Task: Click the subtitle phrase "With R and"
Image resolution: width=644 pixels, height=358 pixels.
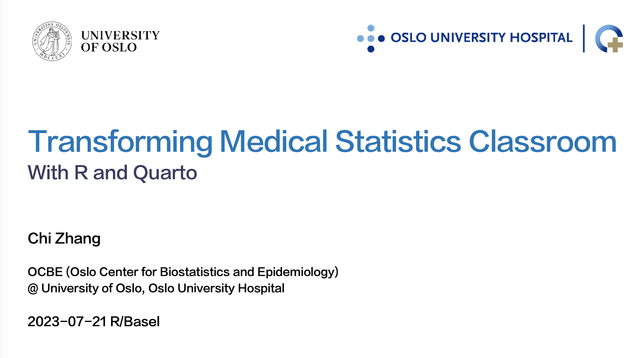Action: [x=77, y=173]
